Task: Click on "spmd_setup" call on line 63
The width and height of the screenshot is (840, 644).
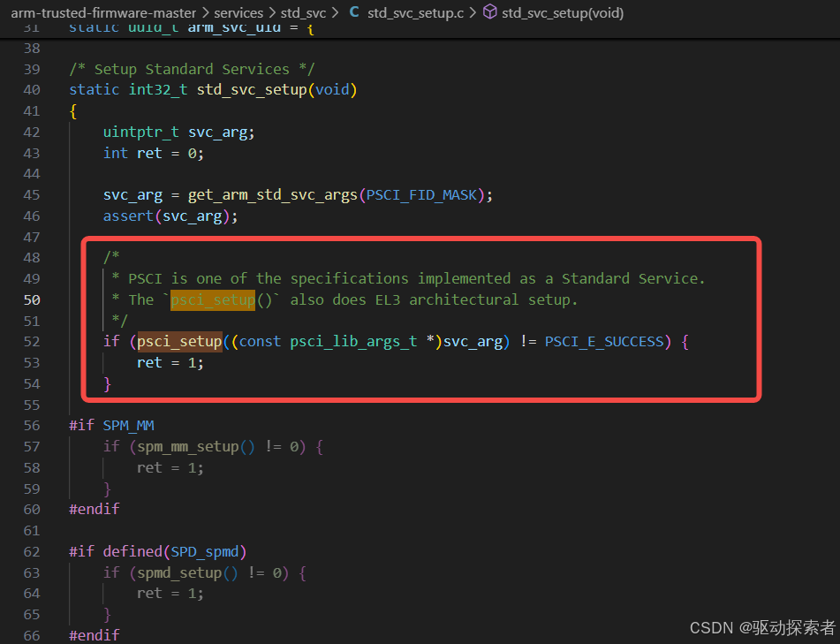Action: pyautogui.click(x=179, y=573)
